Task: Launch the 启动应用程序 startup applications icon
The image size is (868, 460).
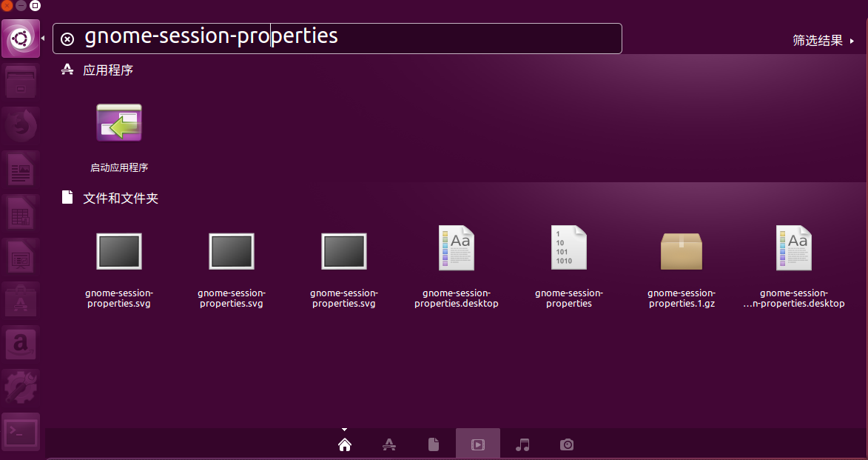Action: [x=119, y=122]
